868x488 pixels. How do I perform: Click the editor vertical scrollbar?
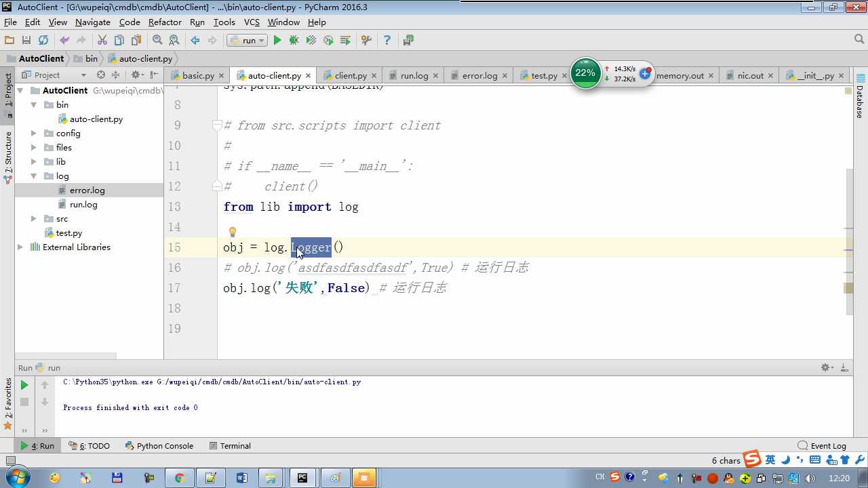[848, 241]
